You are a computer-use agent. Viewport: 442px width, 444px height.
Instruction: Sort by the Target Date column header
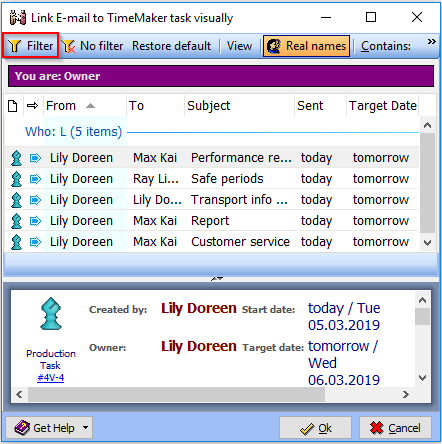point(382,106)
